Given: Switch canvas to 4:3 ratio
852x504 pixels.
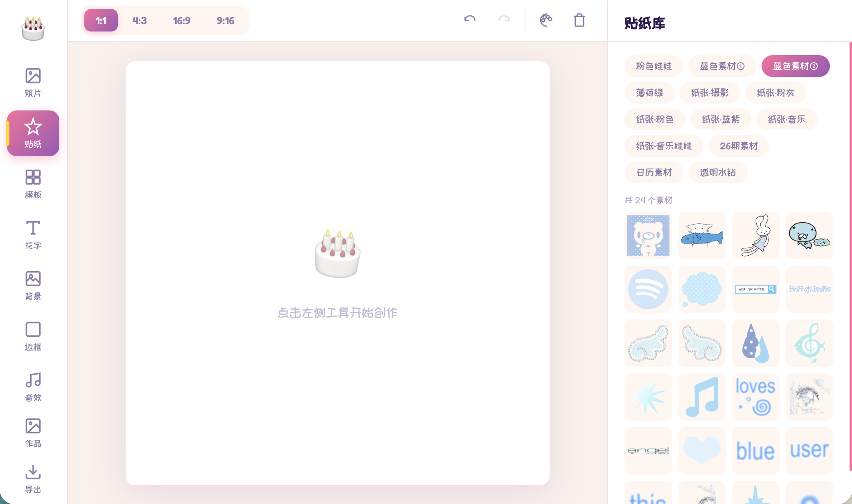Looking at the screenshot, I should click(140, 20).
